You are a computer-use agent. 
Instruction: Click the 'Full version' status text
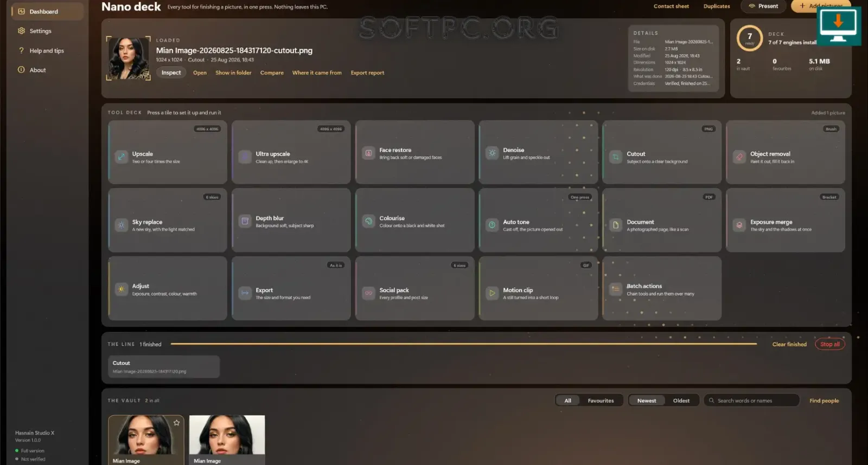point(33,451)
